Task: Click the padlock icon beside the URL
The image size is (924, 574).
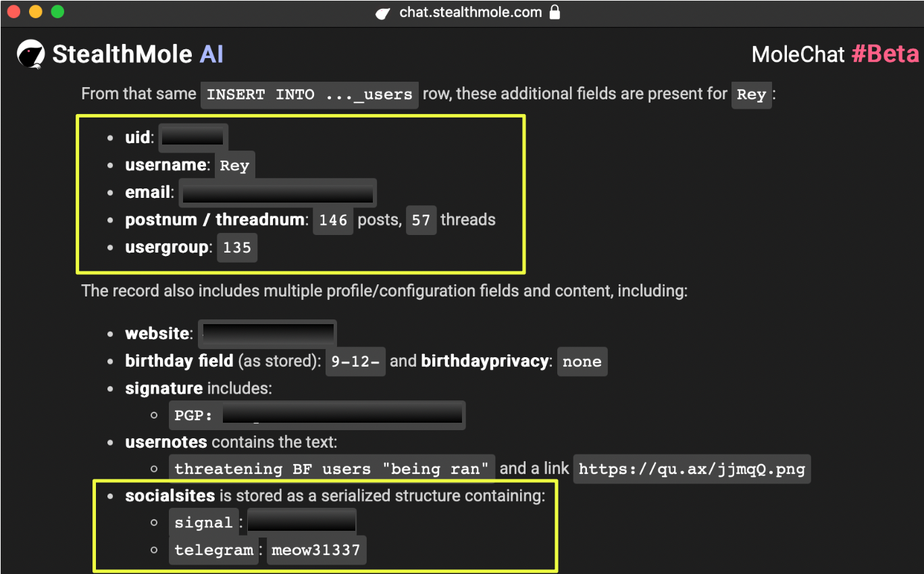Action: 555,12
